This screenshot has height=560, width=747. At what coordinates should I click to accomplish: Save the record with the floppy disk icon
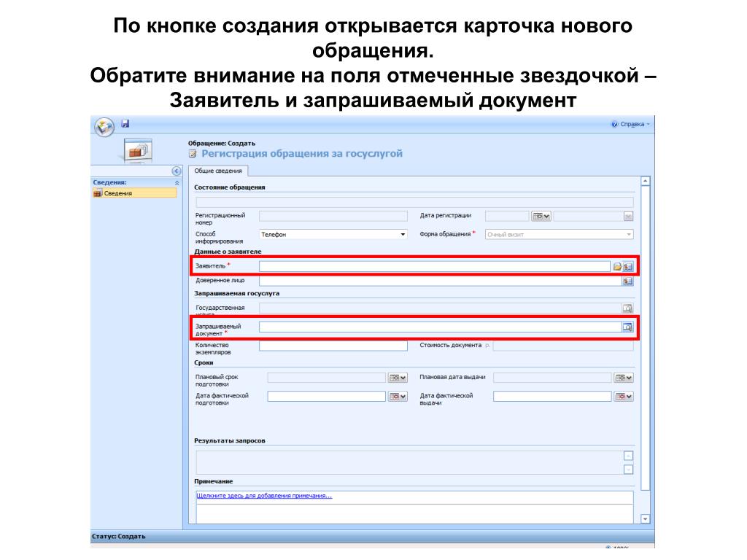point(125,124)
